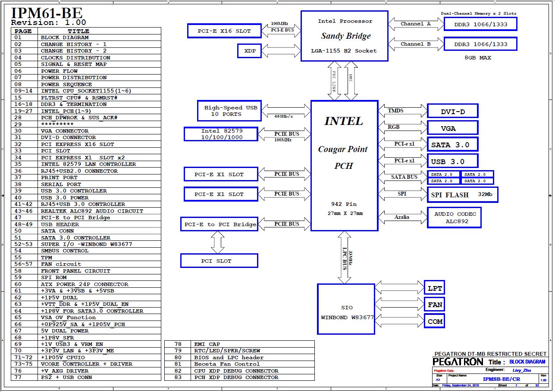Screen dimensions: 555x392
Task: Select the SUPER I/O -WINBOND W83677 row
Action: click(86, 244)
